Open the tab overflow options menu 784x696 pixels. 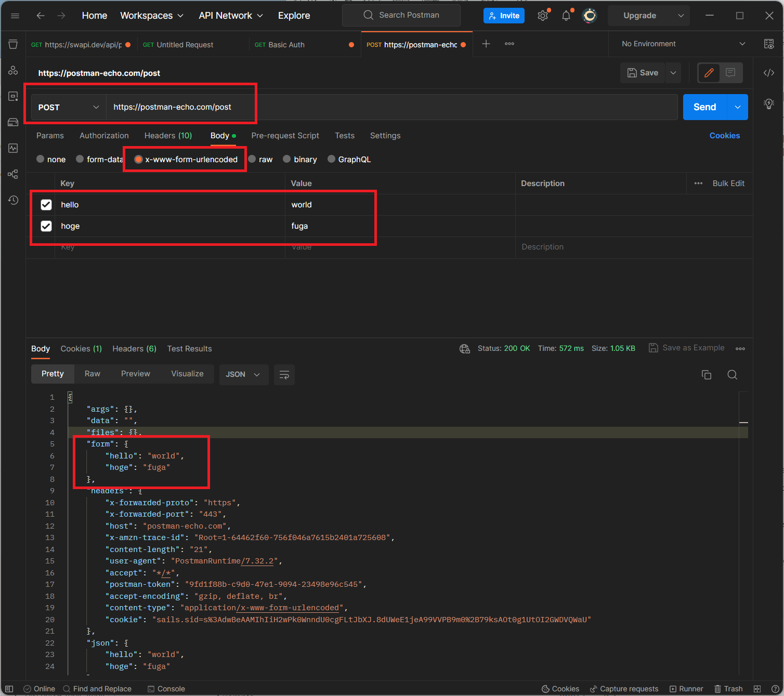click(x=509, y=44)
